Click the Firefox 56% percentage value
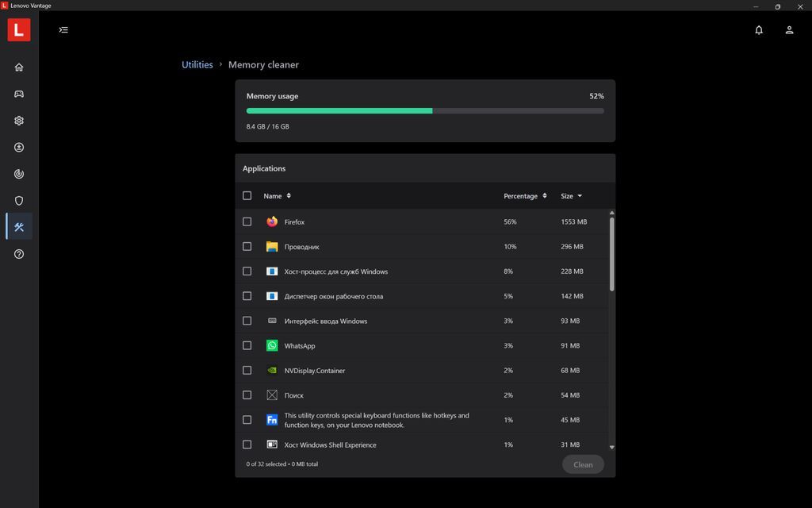Image resolution: width=812 pixels, height=508 pixels. tap(510, 222)
